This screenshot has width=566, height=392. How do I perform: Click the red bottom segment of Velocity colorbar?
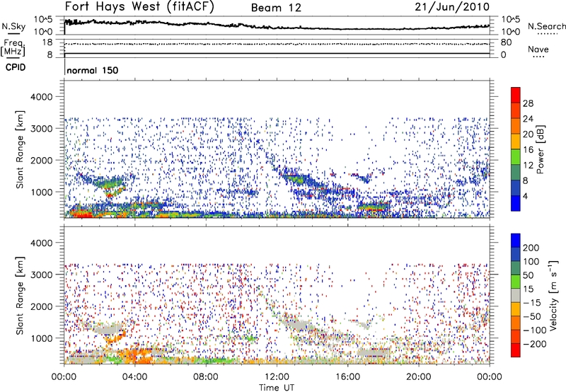tap(516, 350)
